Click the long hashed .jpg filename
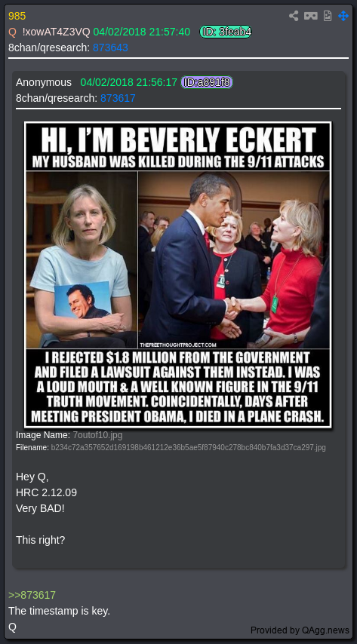 tap(189, 448)
